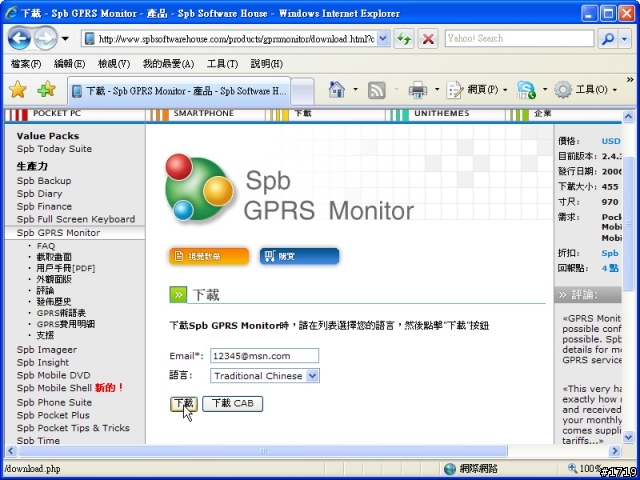Image resolution: width=640 pixels, height=480 pixels.
Task: Open the Spb Insight link
Action: 43,362
